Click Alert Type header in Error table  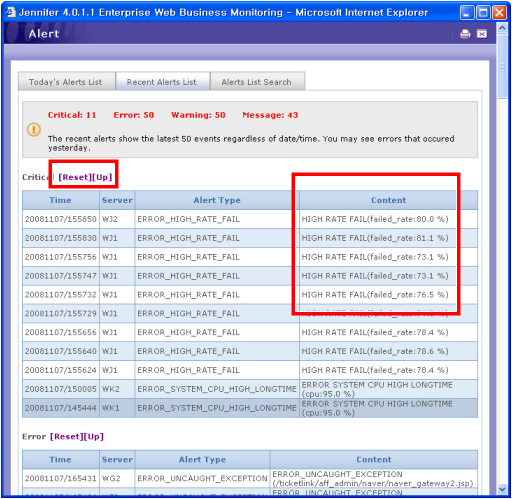pyautogui.click(x=202, y=459)
